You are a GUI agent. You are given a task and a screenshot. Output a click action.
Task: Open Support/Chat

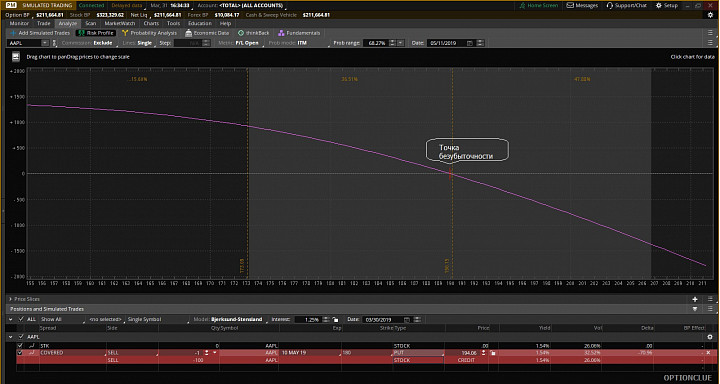click(626, 6)
